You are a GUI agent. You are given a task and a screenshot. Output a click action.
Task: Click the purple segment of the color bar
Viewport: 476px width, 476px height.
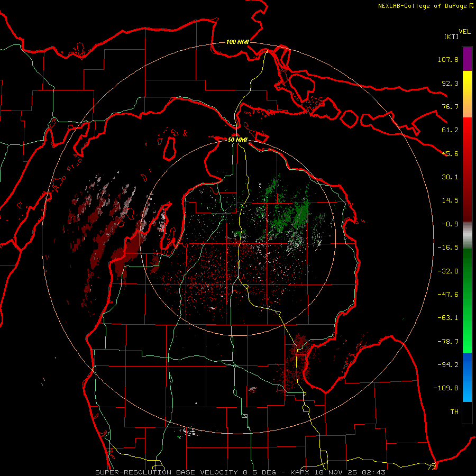467,59
